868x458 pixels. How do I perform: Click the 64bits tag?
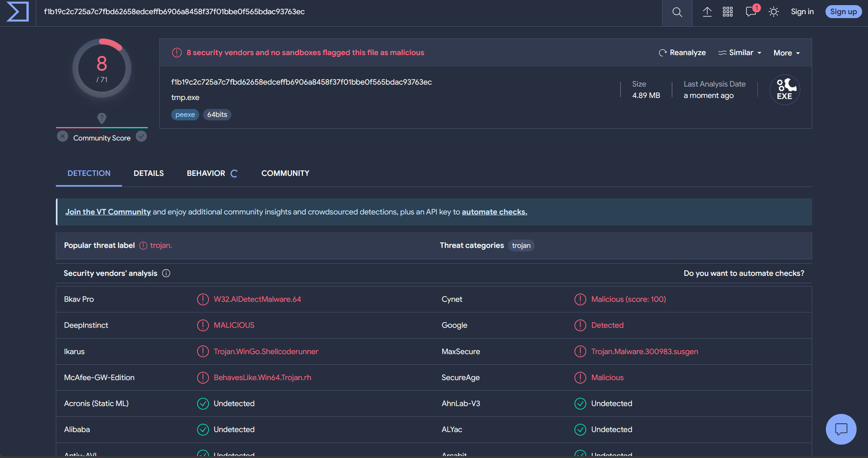pyautogui.click(x=217, y=114)
